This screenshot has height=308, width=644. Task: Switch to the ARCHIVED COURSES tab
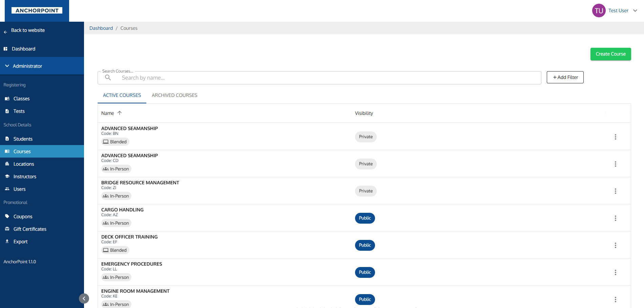pyautogui.click(x=174, y=95)
